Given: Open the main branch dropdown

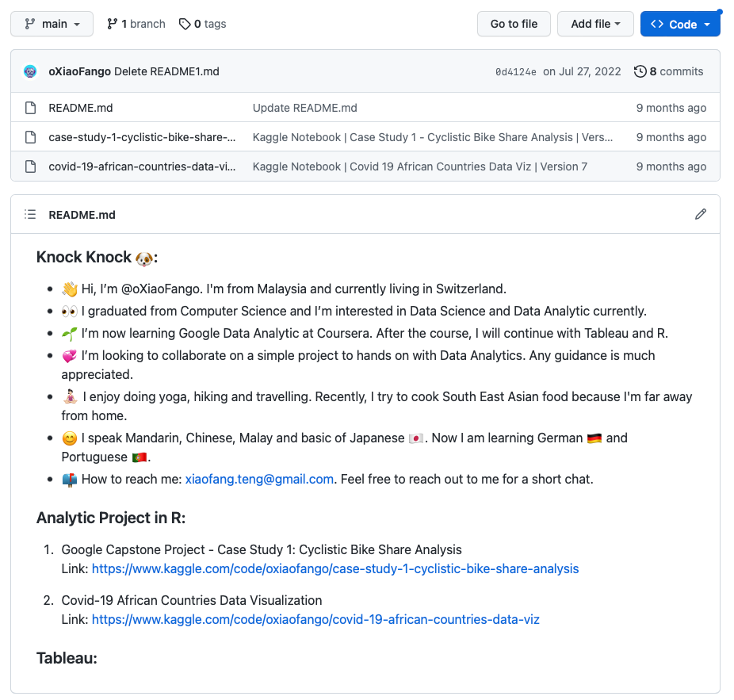Looking at the screenshot, I should tap(52, 24).
